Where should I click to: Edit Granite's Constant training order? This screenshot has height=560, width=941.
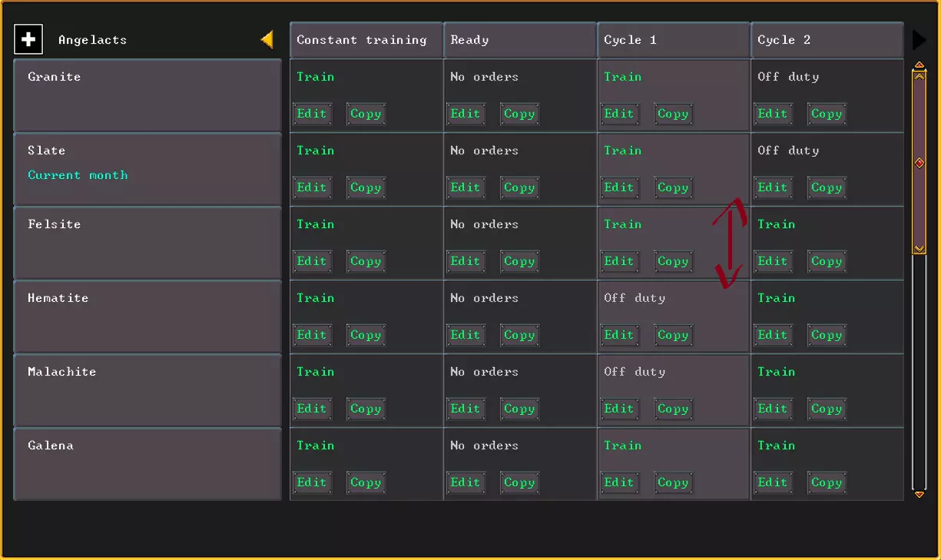312,114
